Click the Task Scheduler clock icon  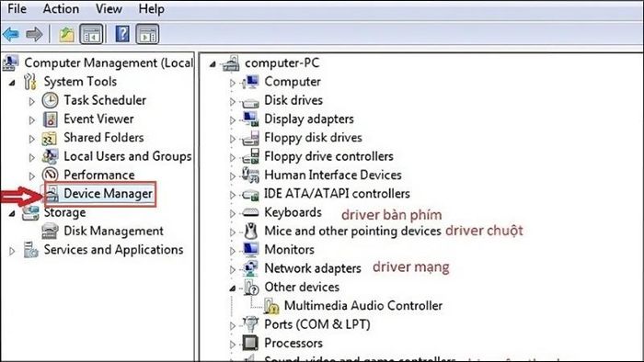[x=50, y=100]
